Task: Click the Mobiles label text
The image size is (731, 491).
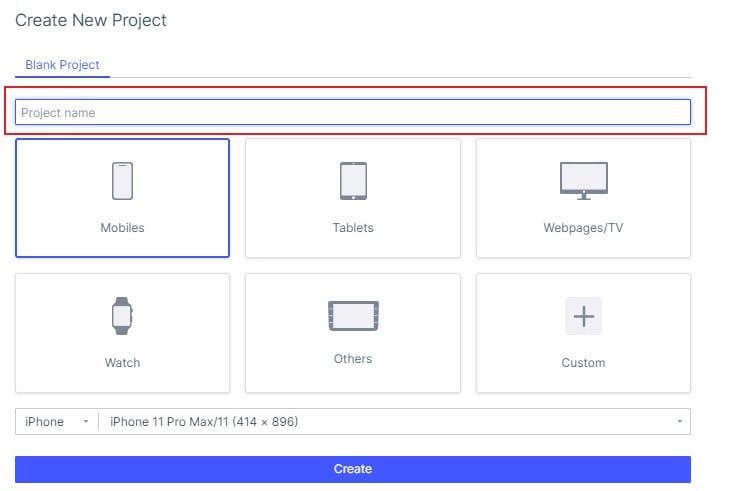Action: pos(122,228)
